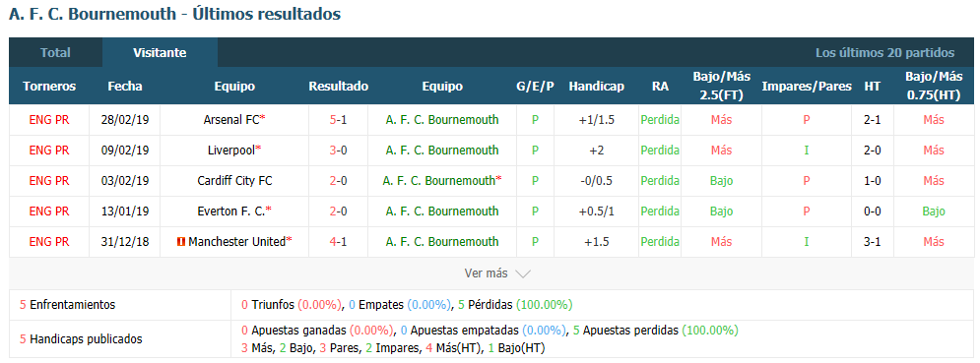
Task: Switch to the Total tab
Action: click(x=55, y=53)
